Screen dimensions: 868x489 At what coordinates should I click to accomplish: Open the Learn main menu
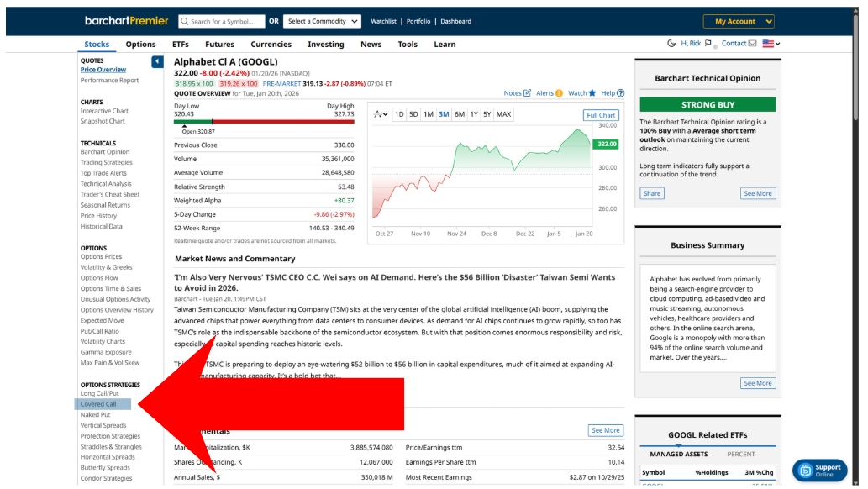pos(445,45)
